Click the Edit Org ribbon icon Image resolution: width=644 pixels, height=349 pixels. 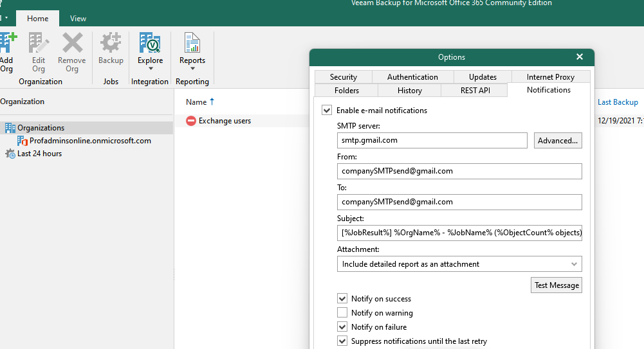[38, 43]
